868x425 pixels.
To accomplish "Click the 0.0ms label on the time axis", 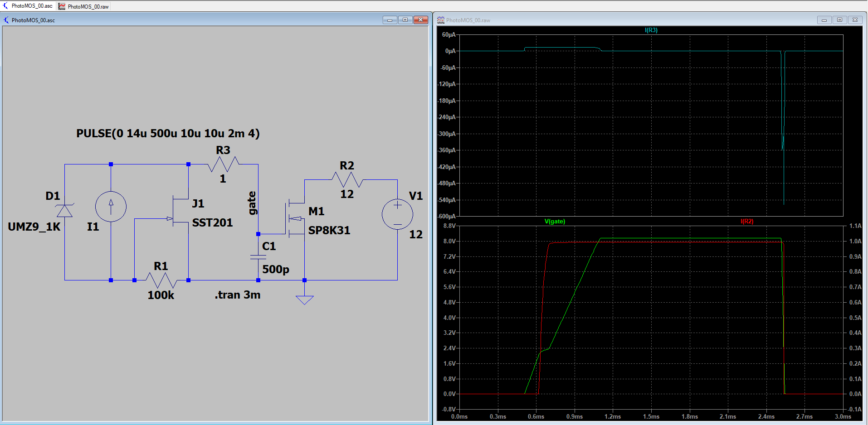I will (x=459, y=416).
